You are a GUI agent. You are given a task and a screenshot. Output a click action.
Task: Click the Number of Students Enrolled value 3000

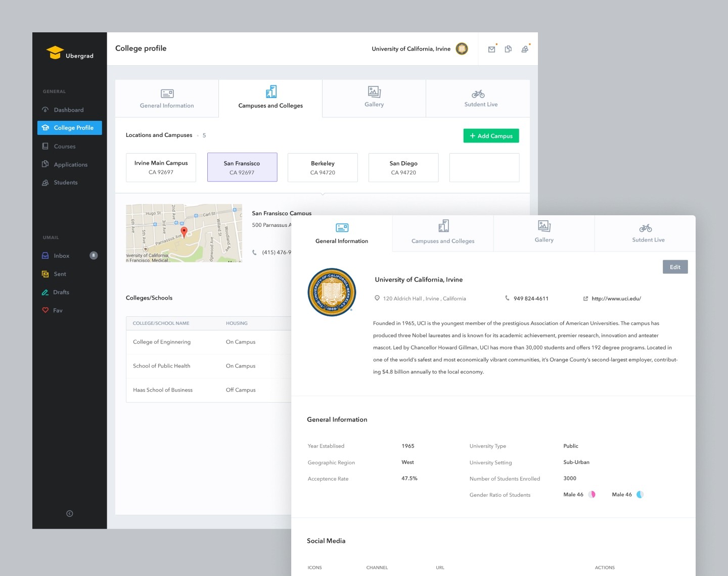(570, 478)
